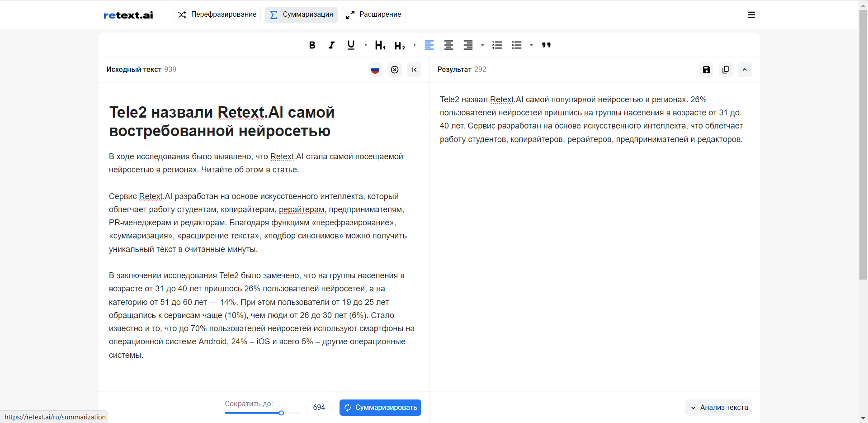Screen dimensions: 868x423
Task: Clear the source text
Action: pyautogui.click(x=395, y=70)
